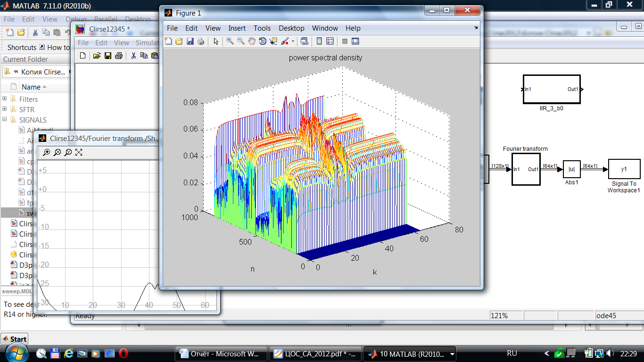Go up via the « folder path arrows
This screenshot has height=362, width=644.
(x=16, y=72)
